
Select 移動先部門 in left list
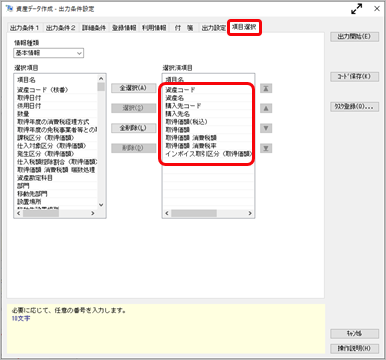click(56, 194)
